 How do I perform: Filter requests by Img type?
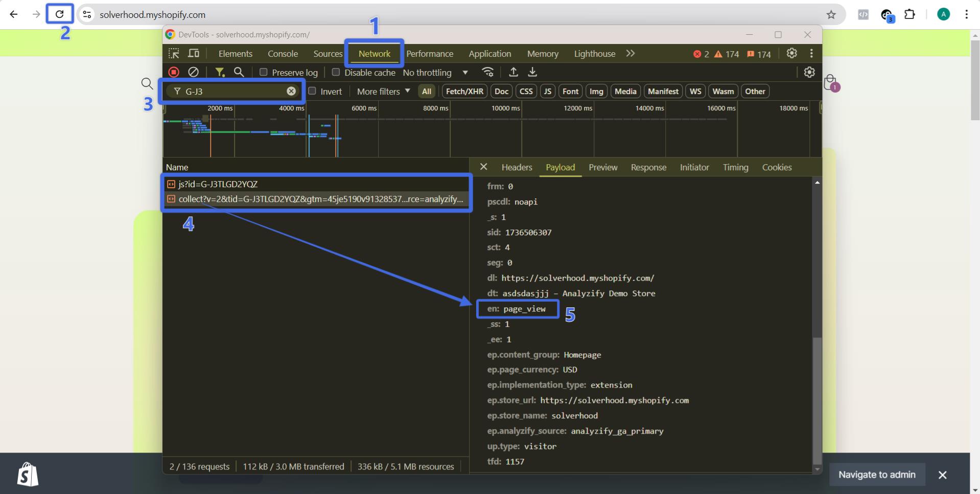596,91
